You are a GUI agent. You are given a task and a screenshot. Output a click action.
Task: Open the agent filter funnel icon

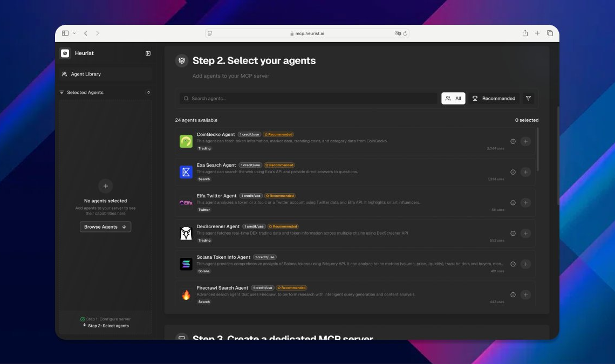528,99
